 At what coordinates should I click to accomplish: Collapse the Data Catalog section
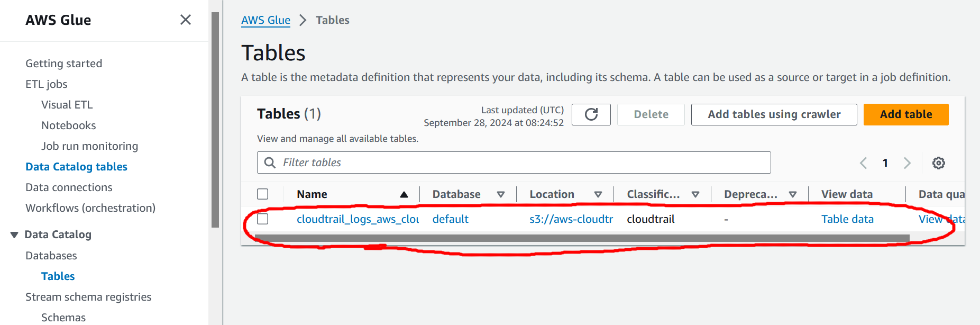pos(14,234)
